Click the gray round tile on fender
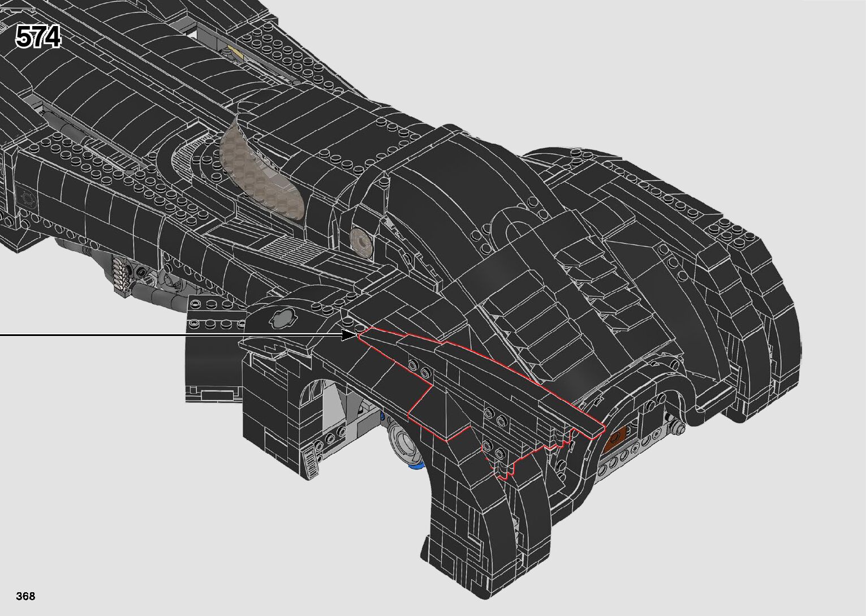The width and height of the screenshot is (866, 616). 281,318
